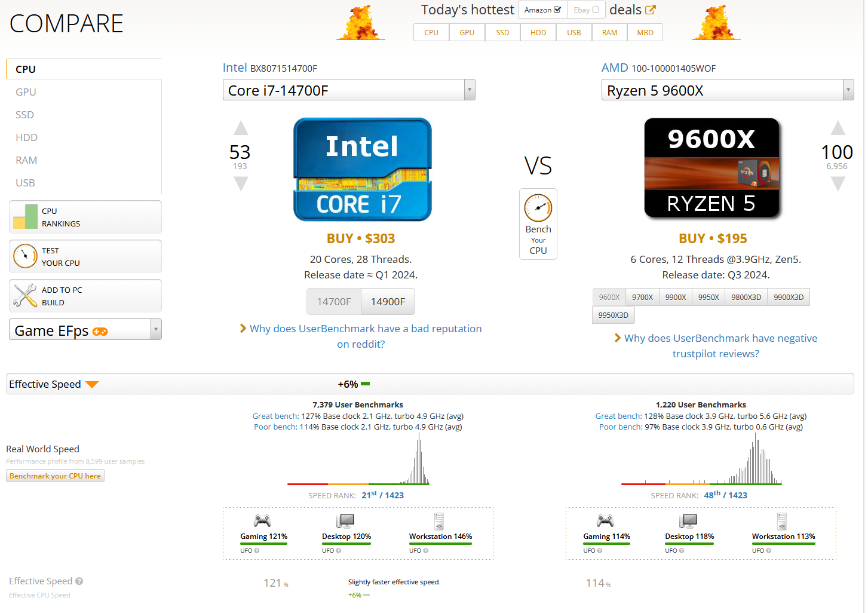Click Add to PC Build tools icon
Screen dimensions: 868x613
coord(25,296)
